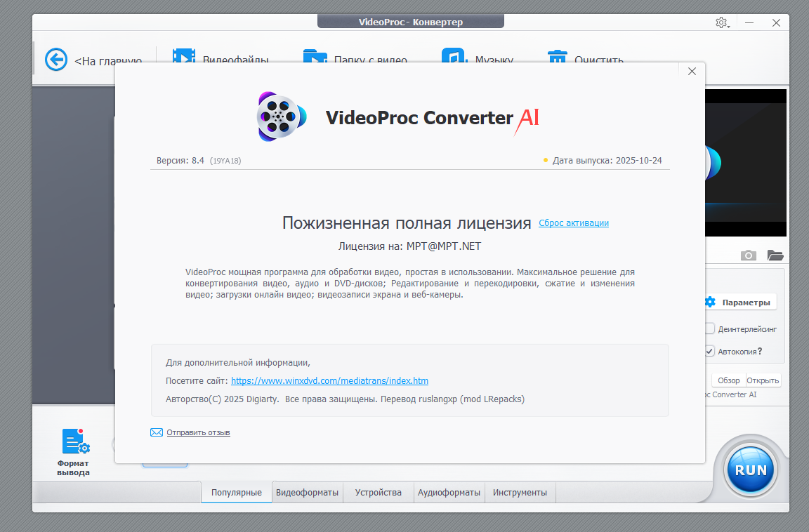Open settings gear in title bar

tap(721, 22)
